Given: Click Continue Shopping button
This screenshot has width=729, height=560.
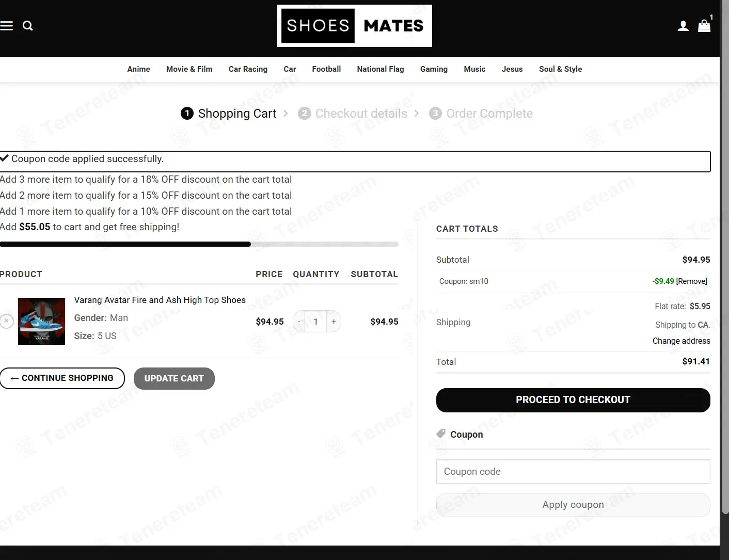Looking at the screenshot, I should (62, 378).
